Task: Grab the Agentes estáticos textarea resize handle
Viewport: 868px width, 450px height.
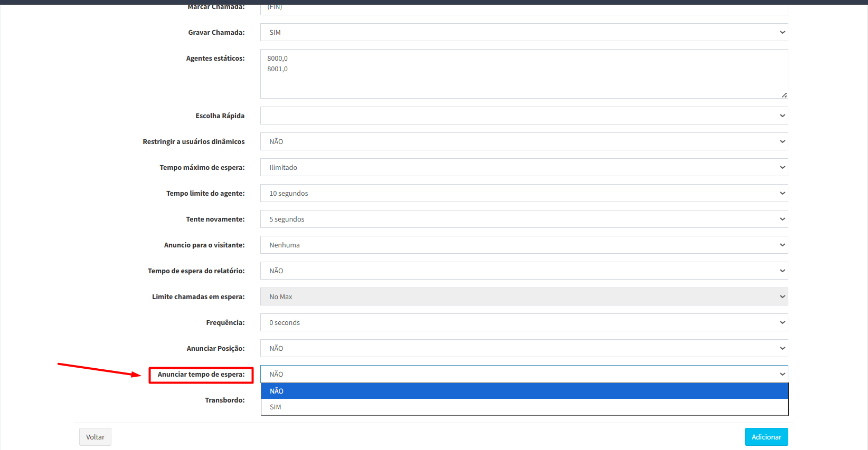Action: (784, 95)
